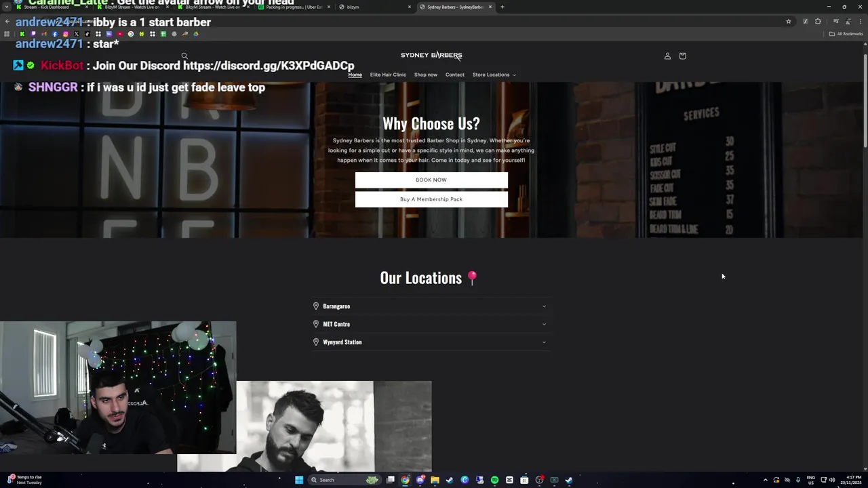The image size is (868, 488).
Task: Open CapCut from the taskbar
Action: [x=509, y=480]
